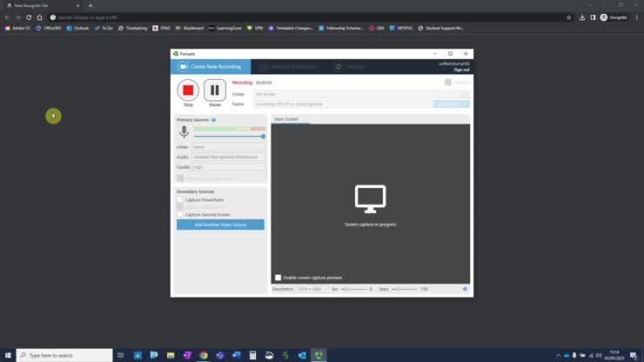Image resolution: width=644 pixels, height=362 pixels.
Task: Stop the Panopto recording
Action: [x=188, y=90]
